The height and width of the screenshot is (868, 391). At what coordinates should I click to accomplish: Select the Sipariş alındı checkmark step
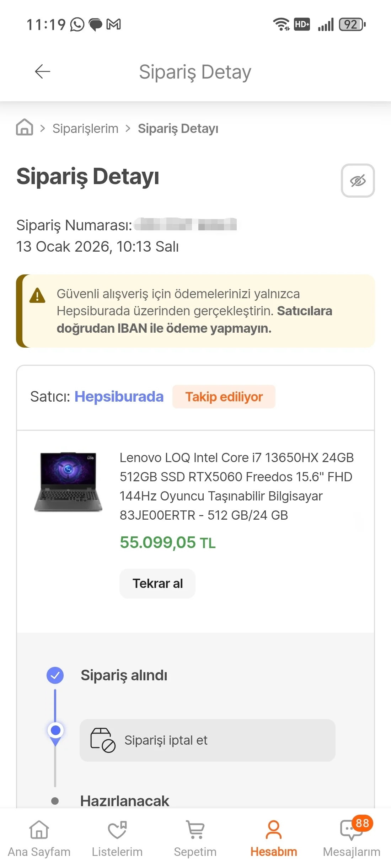pos(55,675)
